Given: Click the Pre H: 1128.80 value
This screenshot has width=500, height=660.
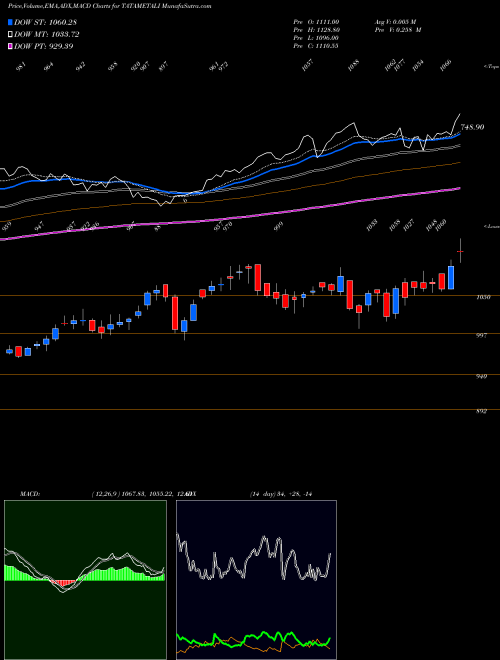Looking at the screenshot, I should pyautogui.click(x=316, y=30).
